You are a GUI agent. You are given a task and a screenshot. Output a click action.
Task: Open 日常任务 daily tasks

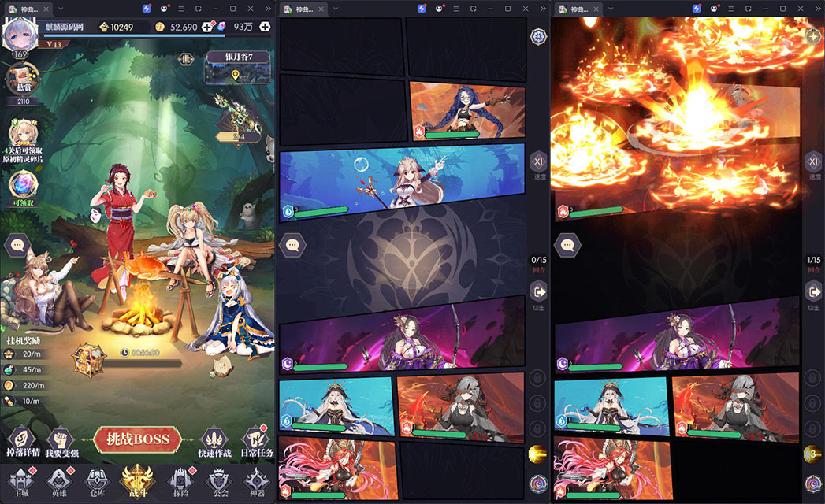coord(255,441)
